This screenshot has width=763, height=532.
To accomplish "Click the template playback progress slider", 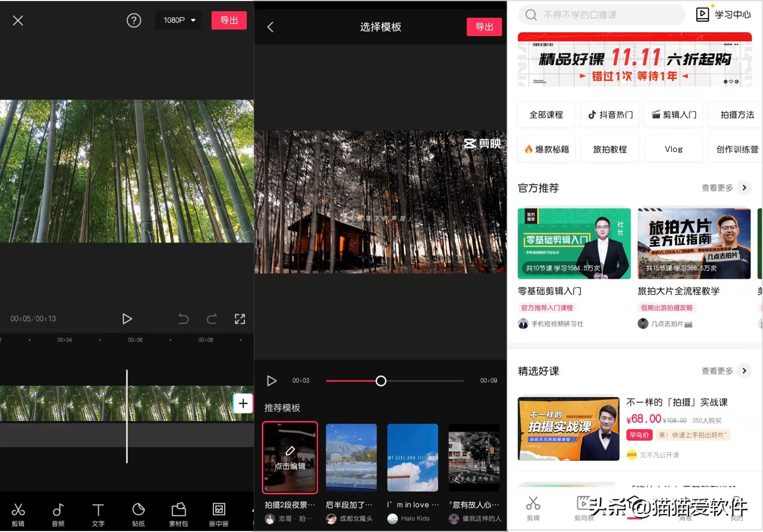I will click(x=381, y=381).
